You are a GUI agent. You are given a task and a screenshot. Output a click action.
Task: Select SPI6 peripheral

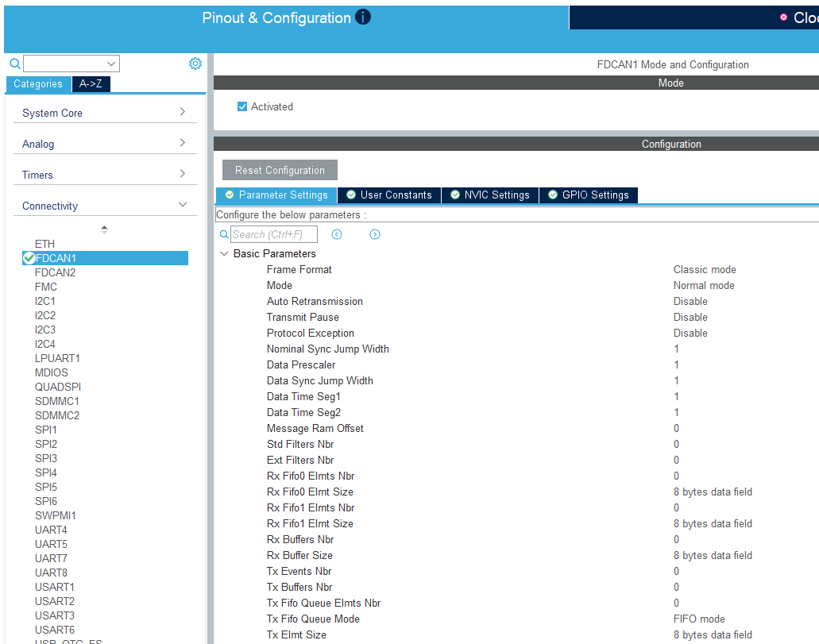click(46, 501)
